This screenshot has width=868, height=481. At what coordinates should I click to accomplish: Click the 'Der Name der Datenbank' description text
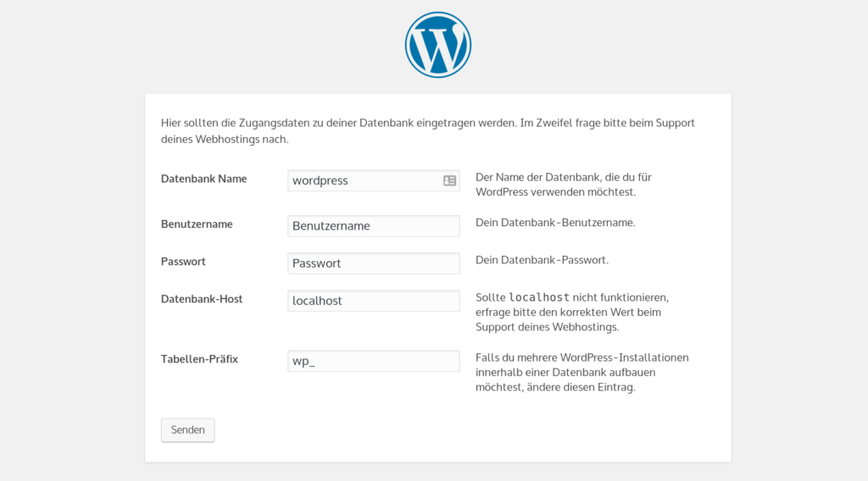click(564, 185)
